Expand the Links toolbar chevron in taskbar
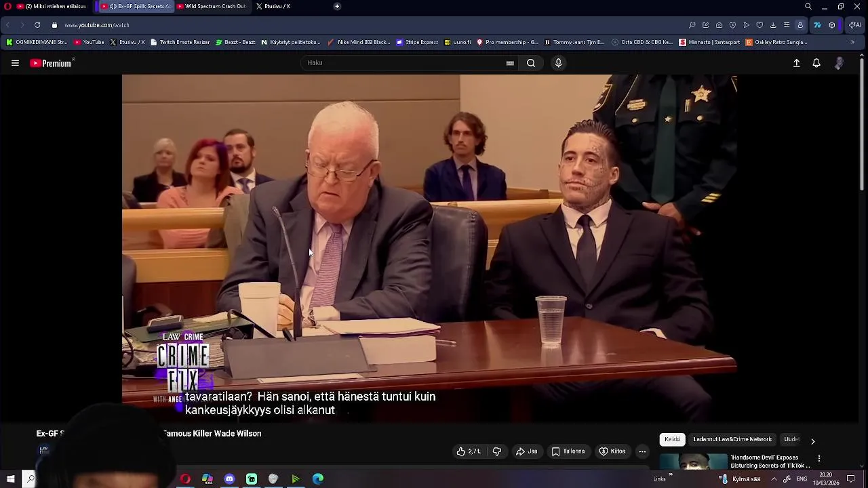Viewport: 868px width, 488px height. (671, 476)
